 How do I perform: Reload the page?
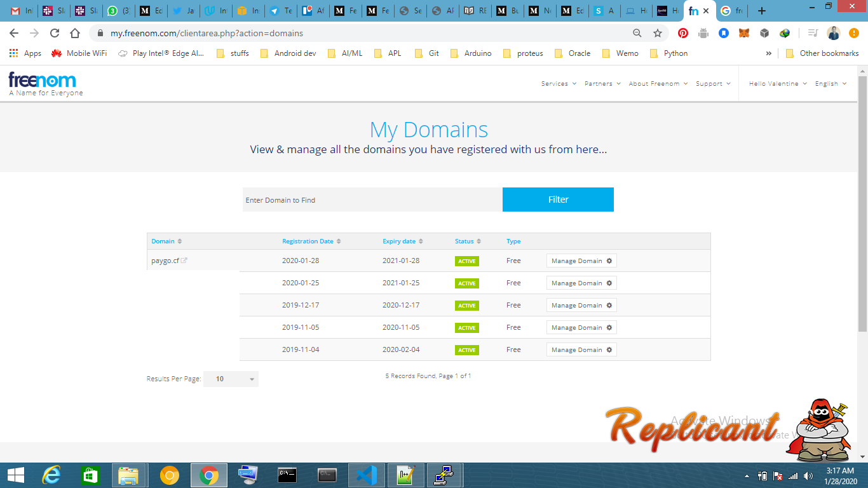pyautogui.click(x=55, y=33)
